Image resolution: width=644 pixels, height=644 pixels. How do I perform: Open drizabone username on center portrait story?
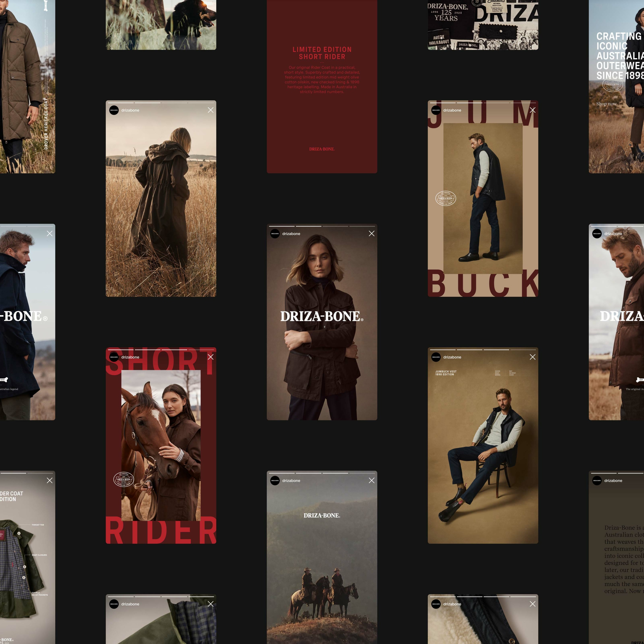291,234
